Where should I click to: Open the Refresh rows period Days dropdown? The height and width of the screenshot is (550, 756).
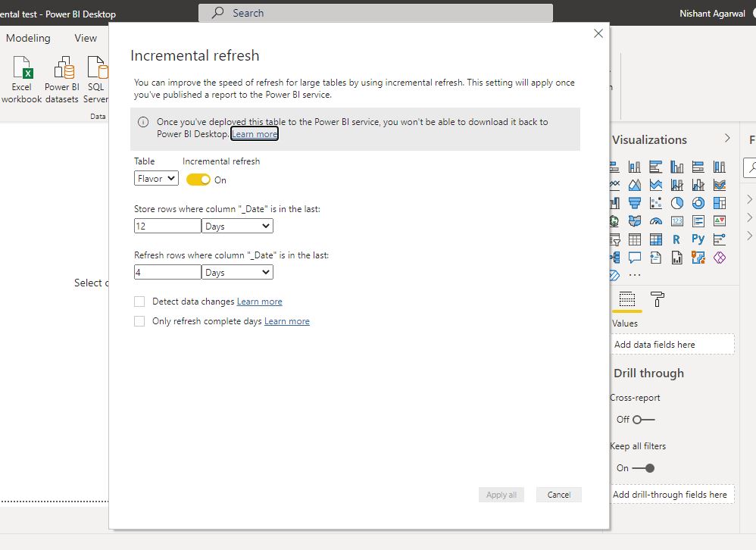click(237, 273)
